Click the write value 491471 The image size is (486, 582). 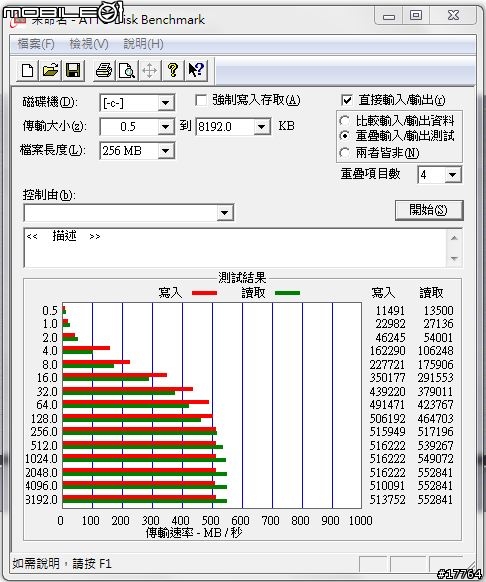tap(387, 405)
